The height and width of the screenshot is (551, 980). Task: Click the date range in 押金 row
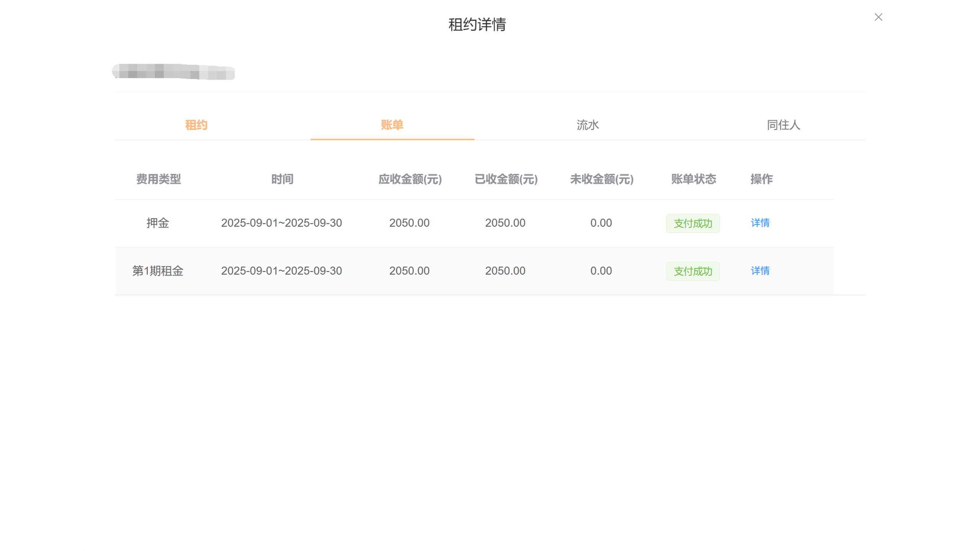tap(281, 223)
